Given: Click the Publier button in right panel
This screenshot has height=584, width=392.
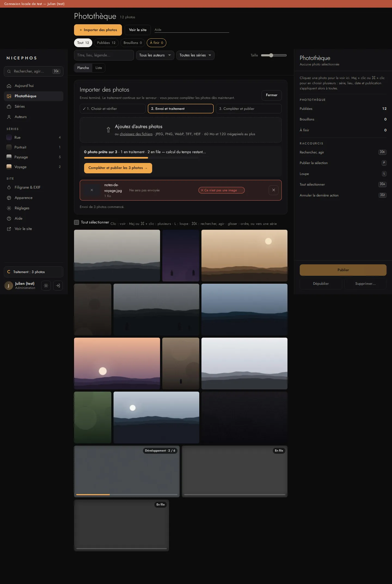Looking at the screenshot, I should pos(343,270).
